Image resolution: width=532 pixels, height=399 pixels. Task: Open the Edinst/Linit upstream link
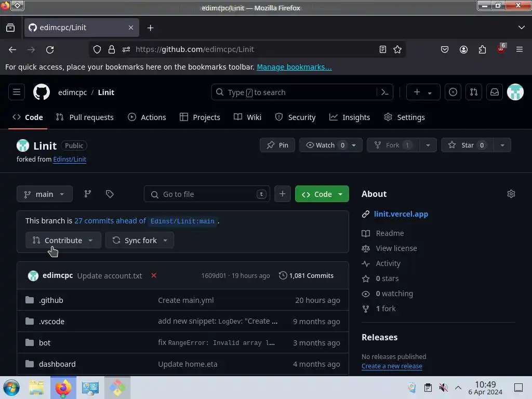coord(70,159)
